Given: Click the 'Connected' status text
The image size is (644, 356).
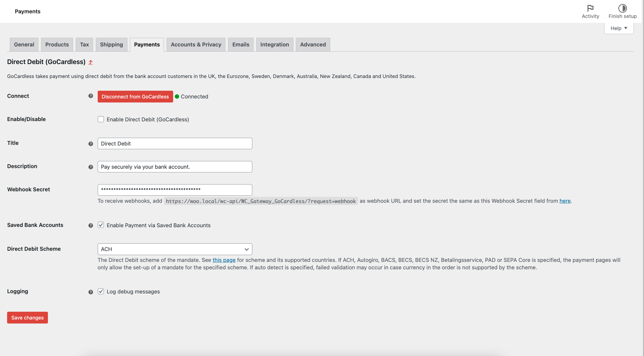Looking at the screenshot, I should (194, 97).
